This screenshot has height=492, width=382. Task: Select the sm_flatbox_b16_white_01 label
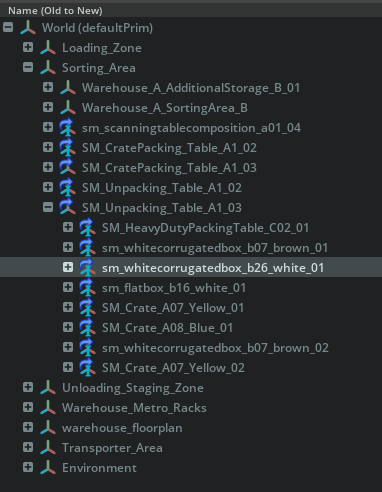click(x=174, y=288)
